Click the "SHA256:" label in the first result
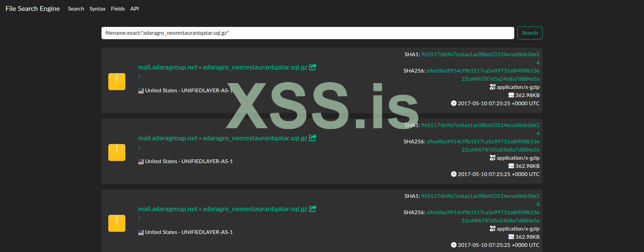The width and height of the screenshot is (644, 252). 414,71
